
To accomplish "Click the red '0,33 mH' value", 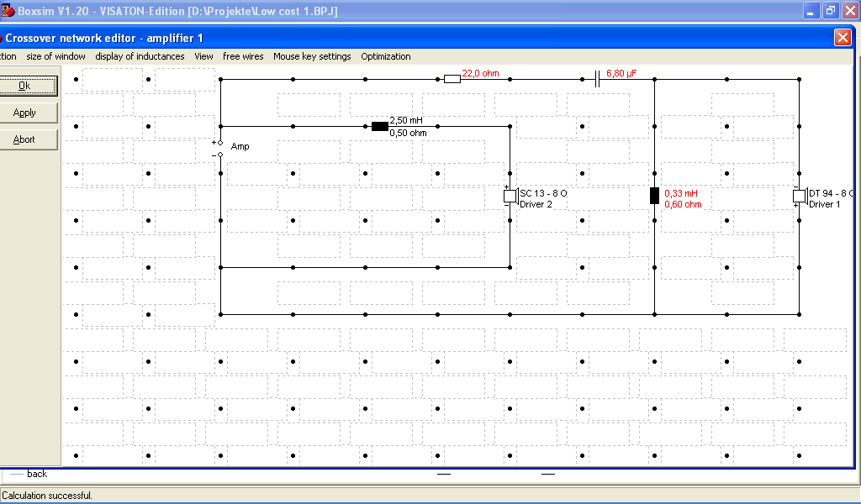I will 681,193.
